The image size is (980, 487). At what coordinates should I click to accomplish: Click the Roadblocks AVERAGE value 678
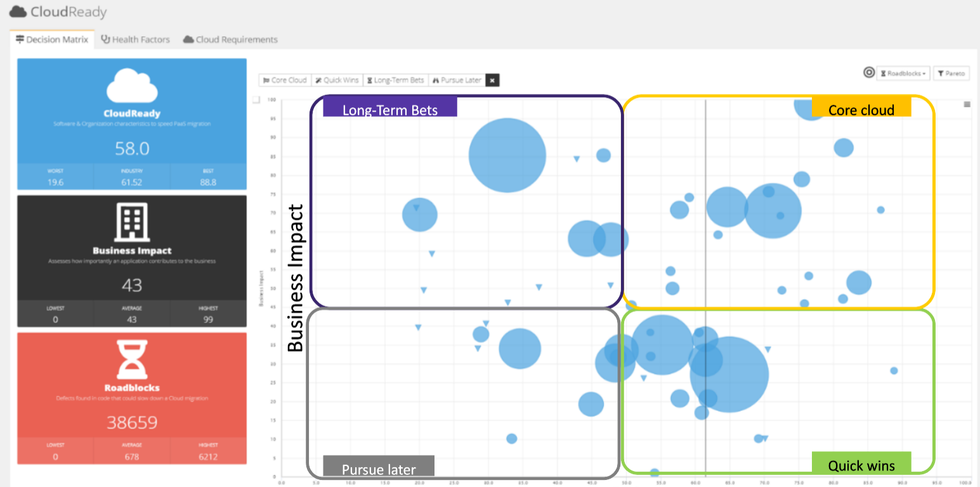click(x=131, y=457)
